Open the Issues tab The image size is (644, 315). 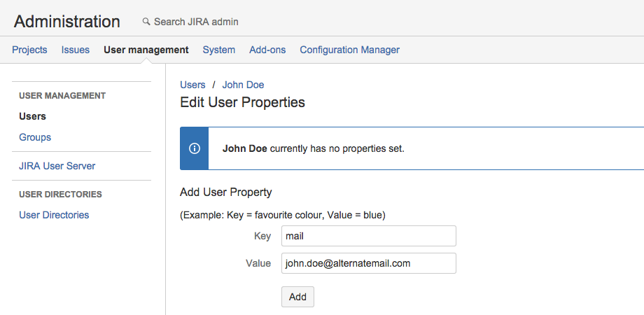[76, 50]
